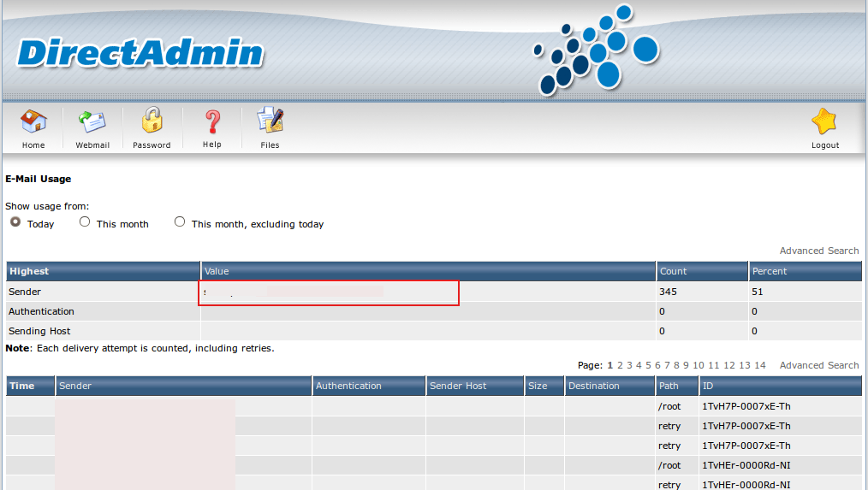Click the Sender column header in log table

(x=75, y=386)
